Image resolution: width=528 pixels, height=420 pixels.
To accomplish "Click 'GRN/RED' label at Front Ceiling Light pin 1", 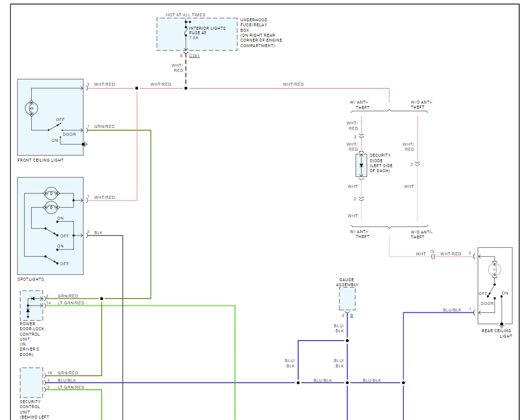I will (x=104, y=126).
